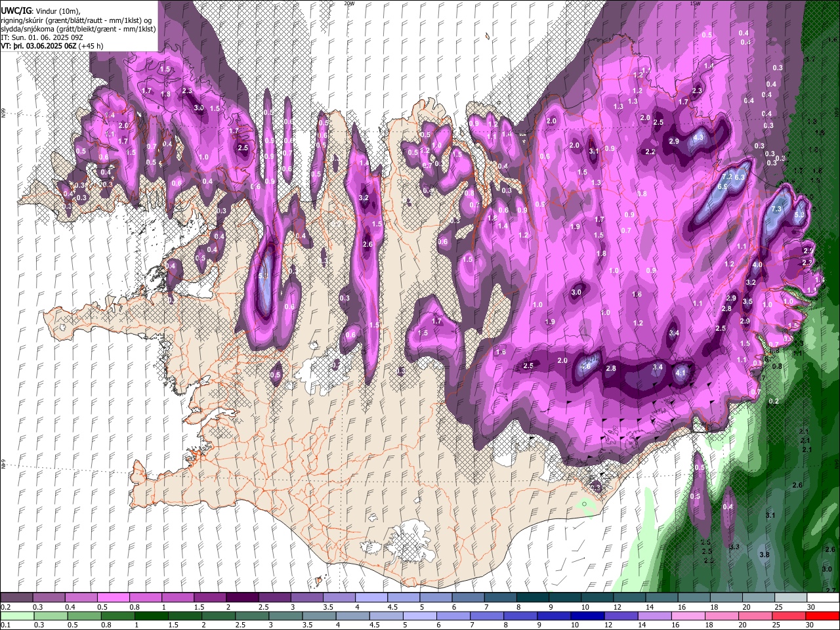840x630 pixels.
Task: Select the 'rigning/skúrir' description line
Action: pos(76,20)
